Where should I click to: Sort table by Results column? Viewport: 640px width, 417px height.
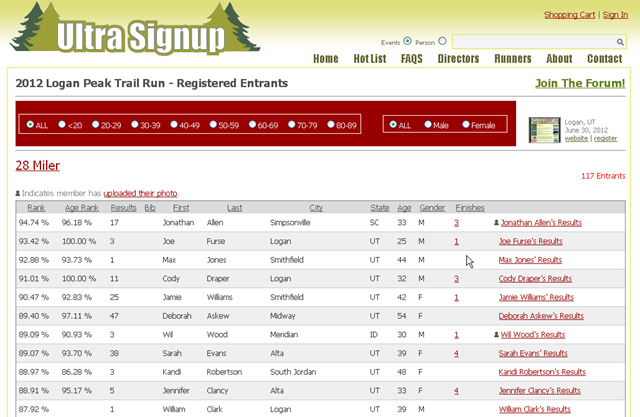pos(123,208)
